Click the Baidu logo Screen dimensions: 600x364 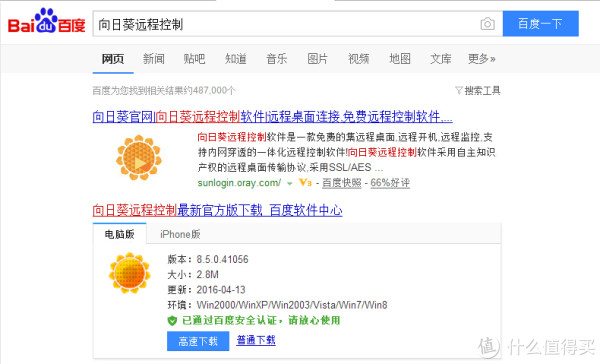tap(46, 21)
